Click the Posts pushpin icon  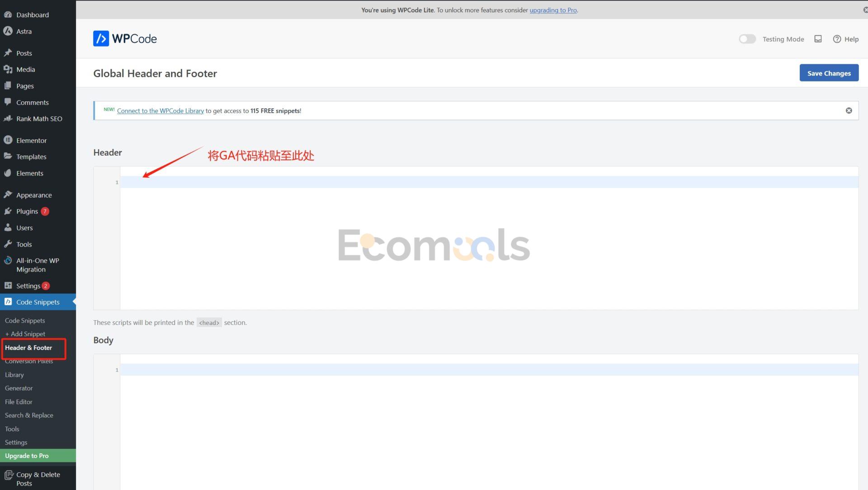pos(8,53)
